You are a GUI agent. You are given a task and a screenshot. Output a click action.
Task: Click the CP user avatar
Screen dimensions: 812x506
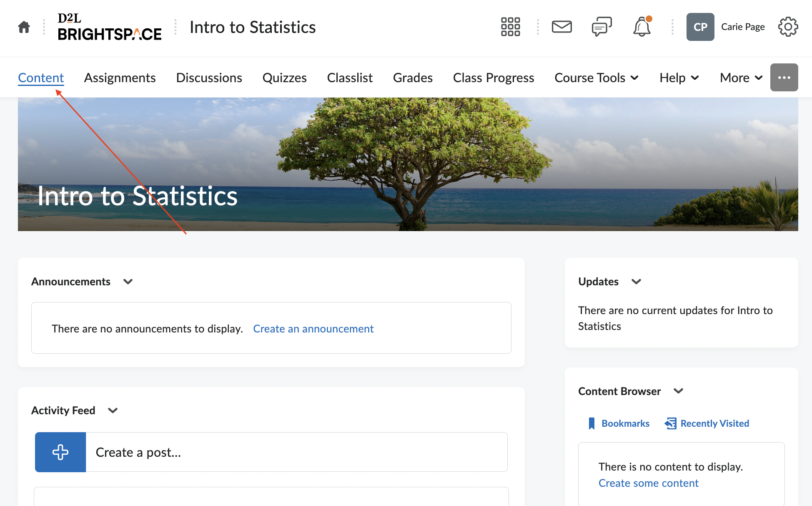[x=700, y=27]
